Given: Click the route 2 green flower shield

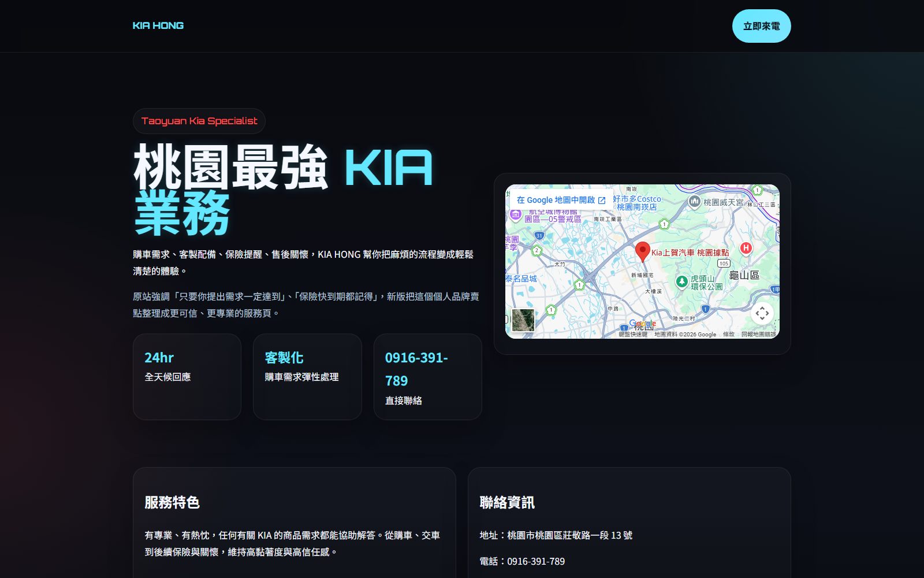Looking at the screenshot, I should [x=536, y=250].
